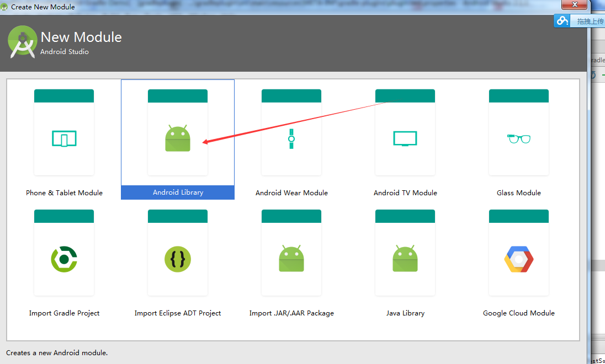Choose the Google Cloud Module hexagon icon

tap(518, 259)
